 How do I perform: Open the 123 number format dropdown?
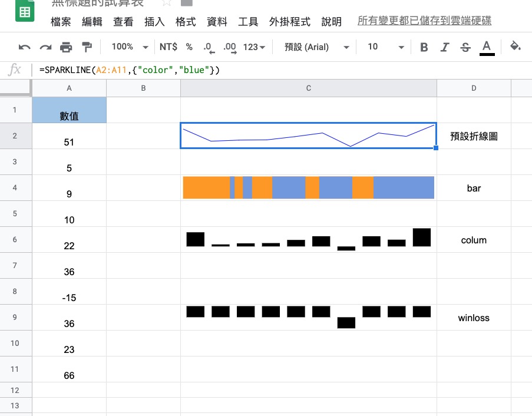pos(254,47)
